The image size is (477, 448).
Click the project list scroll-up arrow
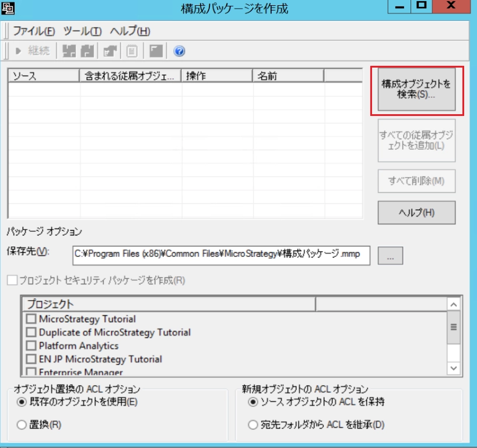coord(454,304)
